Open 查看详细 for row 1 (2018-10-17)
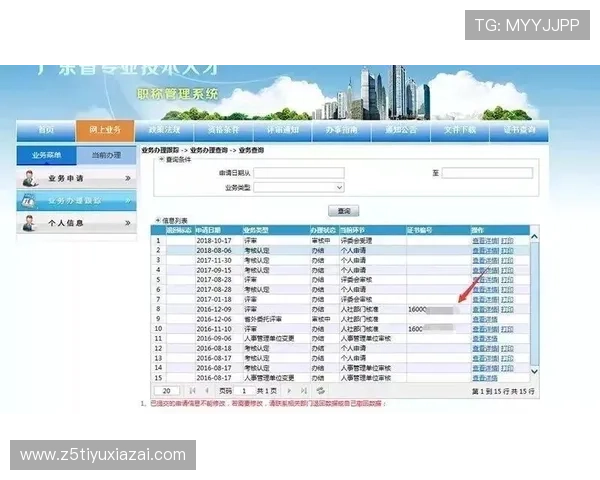 coord(486,241)
